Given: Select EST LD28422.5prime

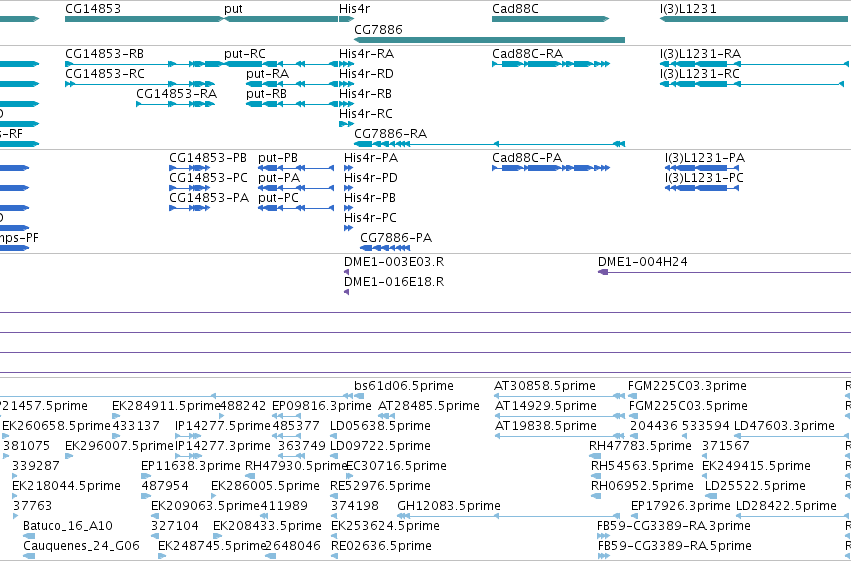Looking at the screenshot, I should (x=786, y=506).
